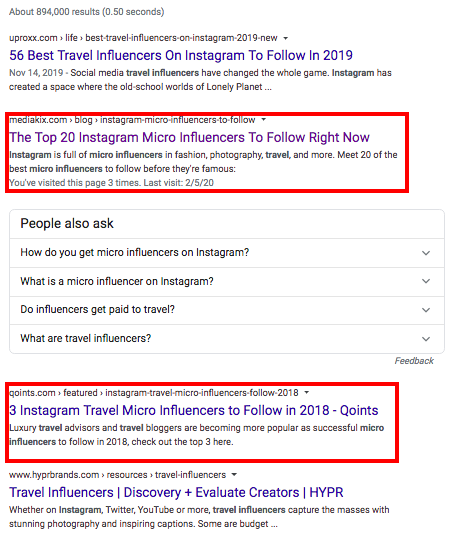
Task: Click the chevron beside 'How do you get micro influencers'
Action: point(426,253)
